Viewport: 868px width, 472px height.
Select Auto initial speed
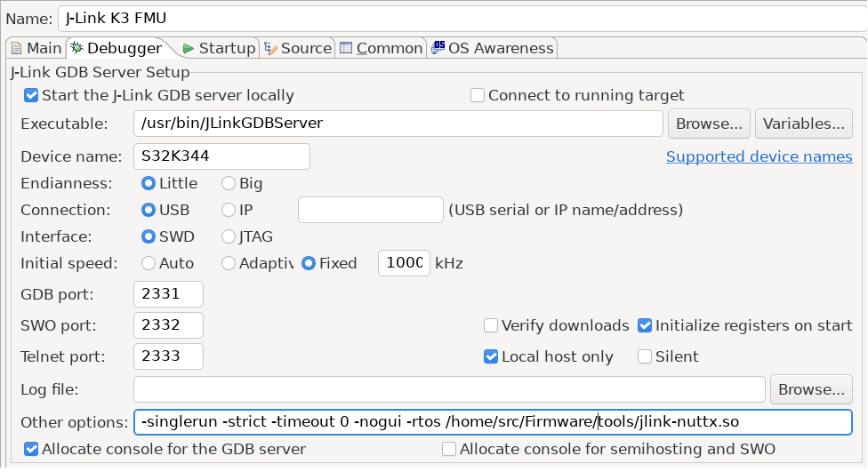point(149,263)
